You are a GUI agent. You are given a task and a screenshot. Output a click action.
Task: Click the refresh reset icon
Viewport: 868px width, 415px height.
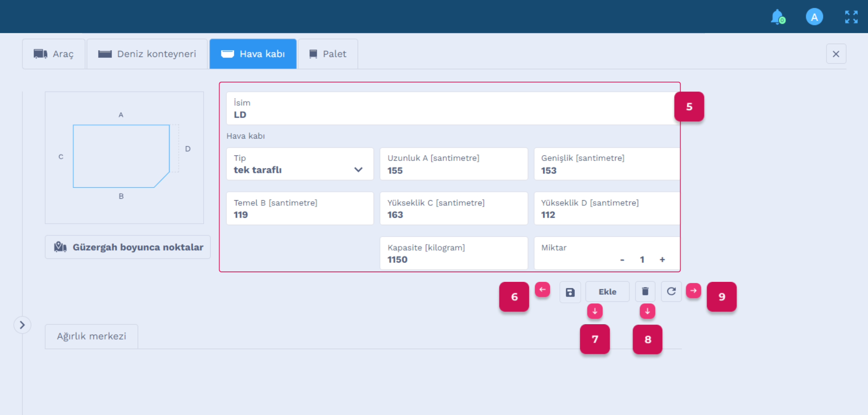coord(671,291)
